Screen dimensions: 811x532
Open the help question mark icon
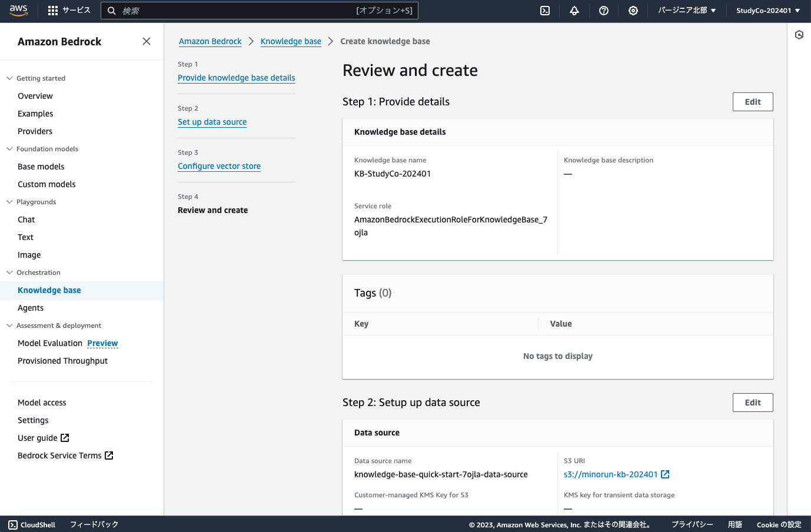point(603,11)
